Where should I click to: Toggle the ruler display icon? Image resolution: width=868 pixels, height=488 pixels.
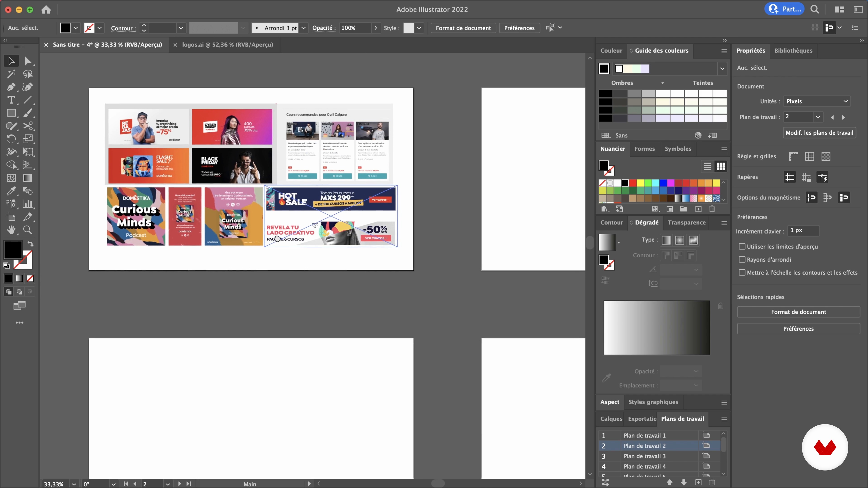point(793,156)
